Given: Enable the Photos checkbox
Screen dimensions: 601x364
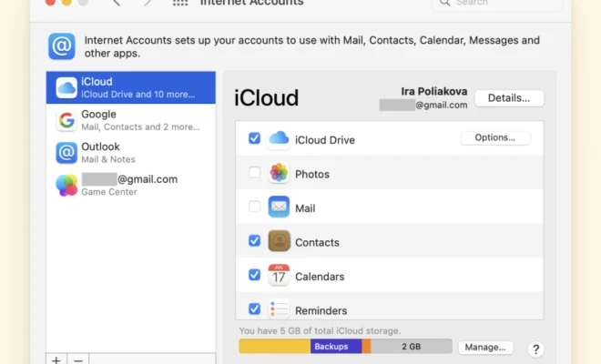Looking at the screenshot, I should click(254, 172).
